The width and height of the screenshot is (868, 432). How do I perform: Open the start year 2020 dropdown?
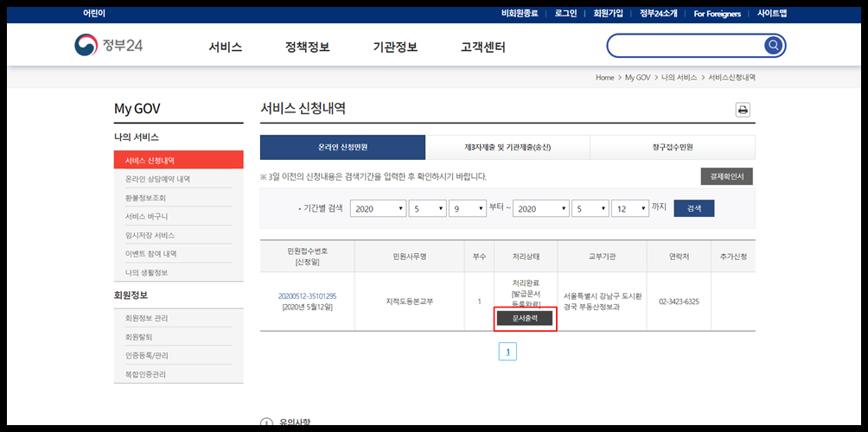tap(379, 208)
